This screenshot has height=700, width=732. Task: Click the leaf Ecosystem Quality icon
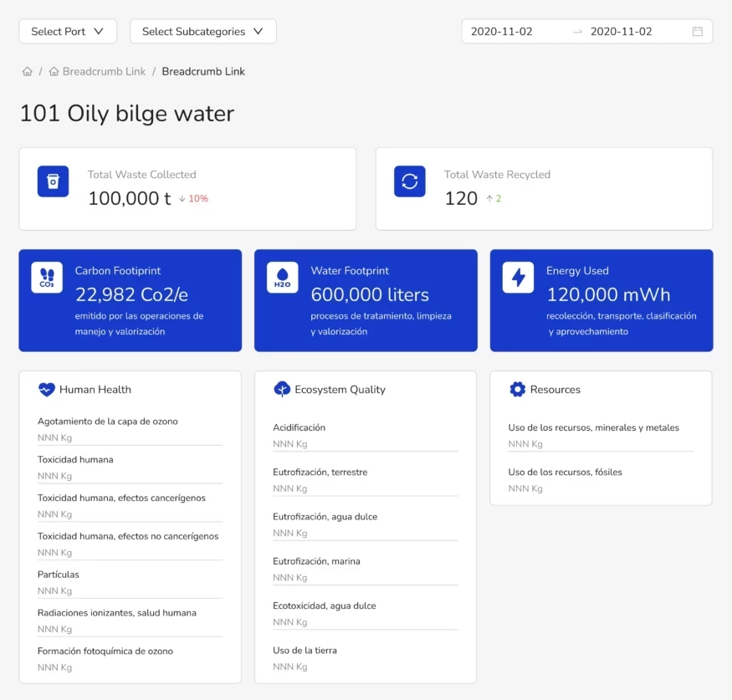281,390
